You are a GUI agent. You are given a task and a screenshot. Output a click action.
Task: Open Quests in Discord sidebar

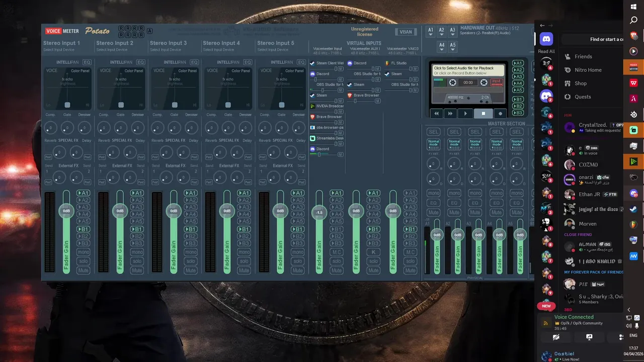pos(583,97)
